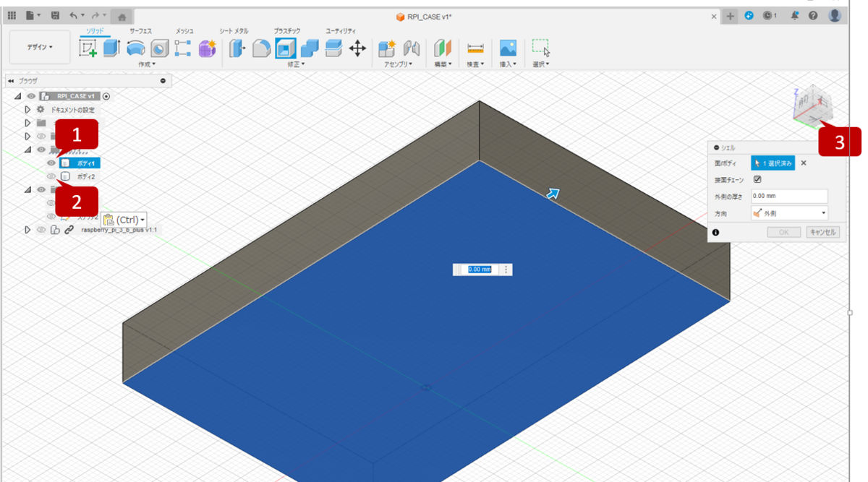Open the 修正 menu dropdown
868x482 pixels.
tap(295, 64)
